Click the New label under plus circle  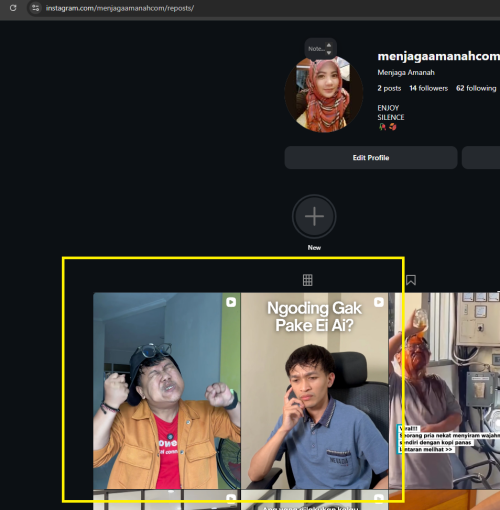point(314,248)
